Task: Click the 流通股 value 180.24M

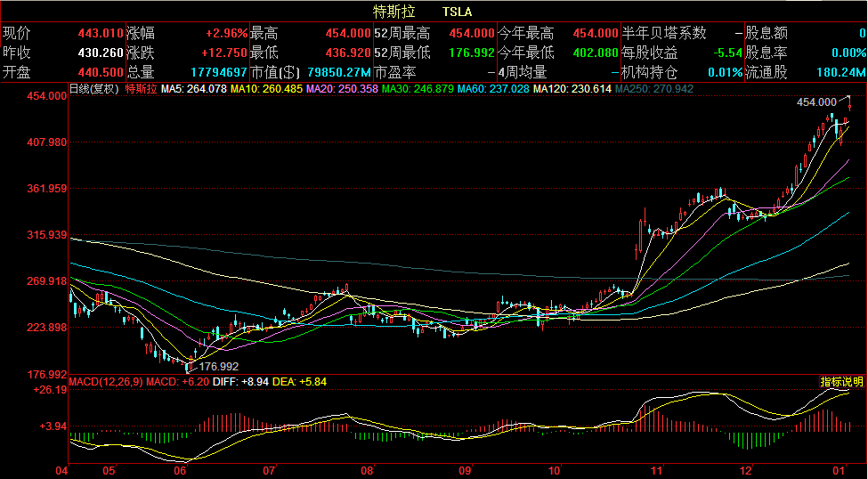Action: point(841,72)
